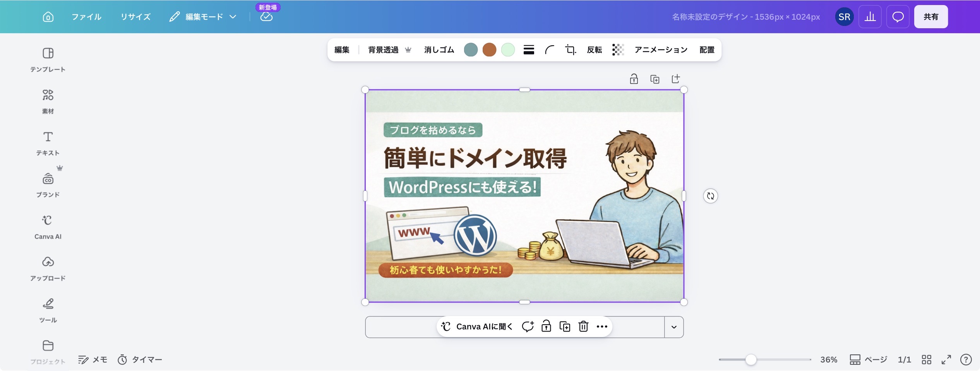The height and width of the screenshot is (371, 980).
Task: Open the 配置 position option
Action: pos(707,50)
